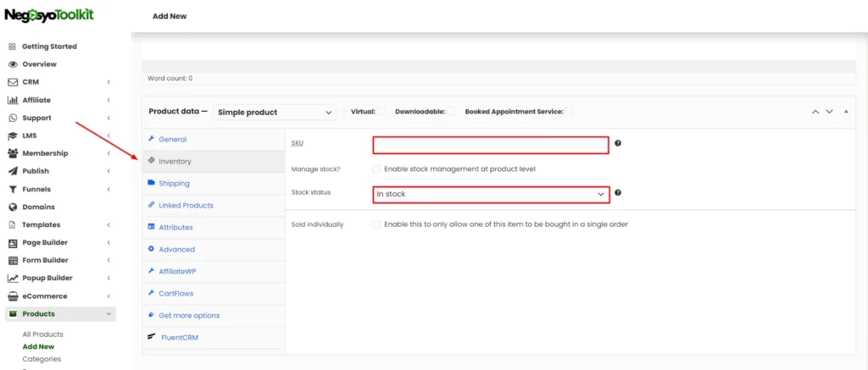Switch to the Inventory tab
The height and width of the screenshot is (370, 868).
[214, 162]
